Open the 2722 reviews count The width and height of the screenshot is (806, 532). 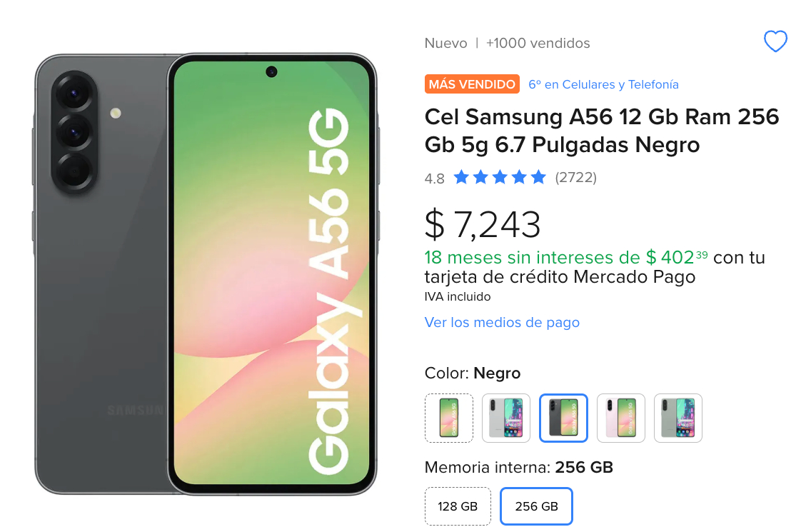tap(575, 177)
